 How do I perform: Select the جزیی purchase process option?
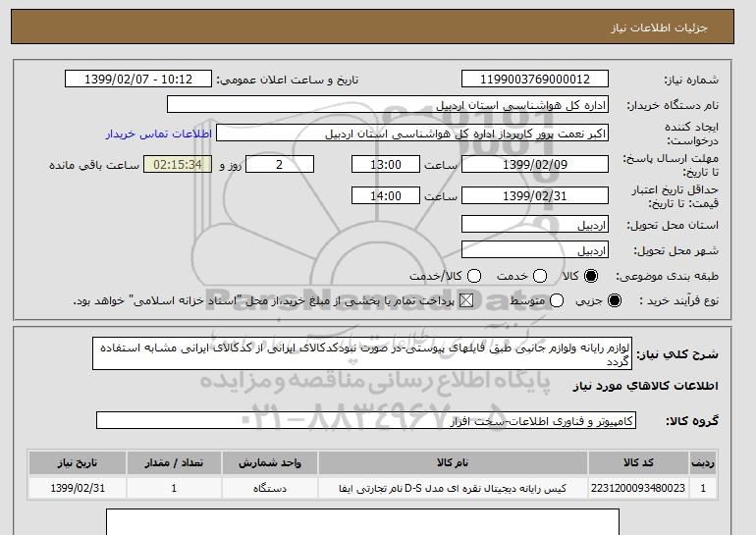[x=615, y=300]
